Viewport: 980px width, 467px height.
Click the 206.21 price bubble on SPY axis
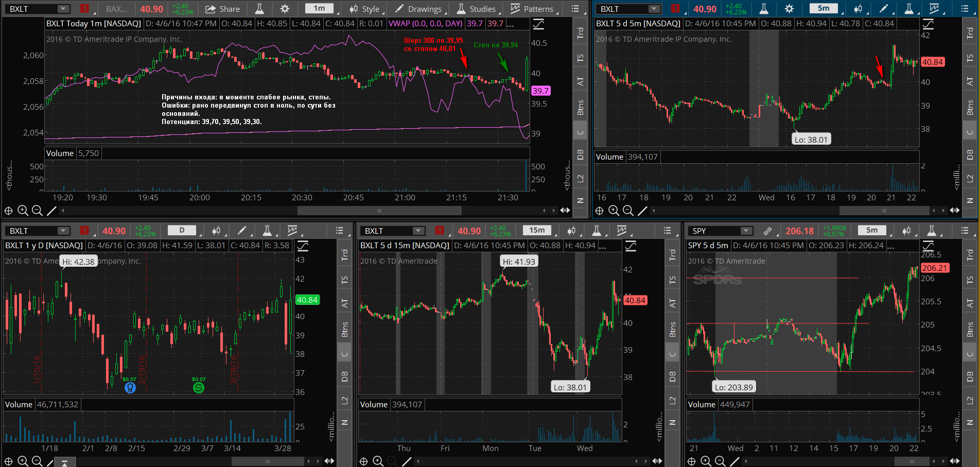click(935, 268)
